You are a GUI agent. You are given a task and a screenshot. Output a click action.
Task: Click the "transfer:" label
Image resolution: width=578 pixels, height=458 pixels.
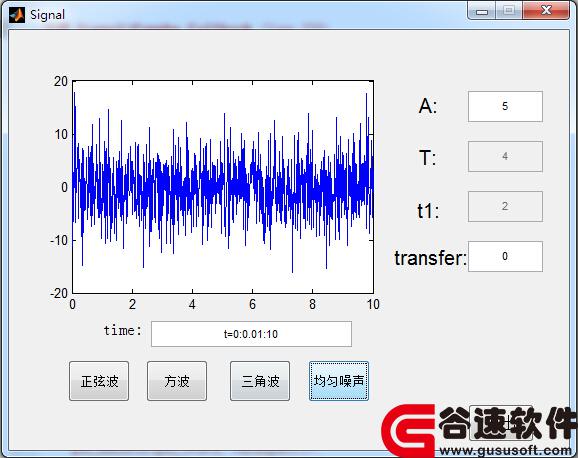430,258
